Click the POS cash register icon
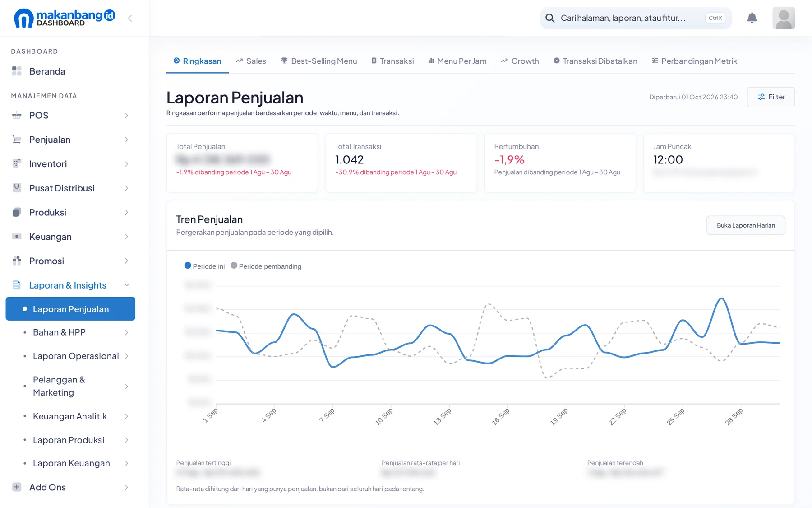The image size is (812, 508). coord(17,115)
